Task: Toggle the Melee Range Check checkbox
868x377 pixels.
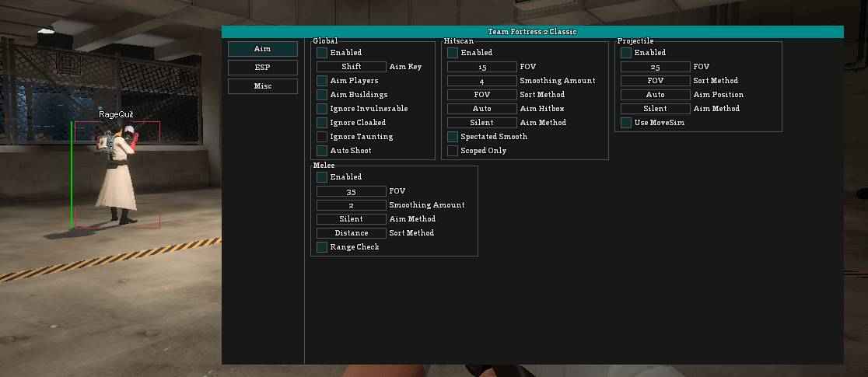Action: [x=322, y=247]
